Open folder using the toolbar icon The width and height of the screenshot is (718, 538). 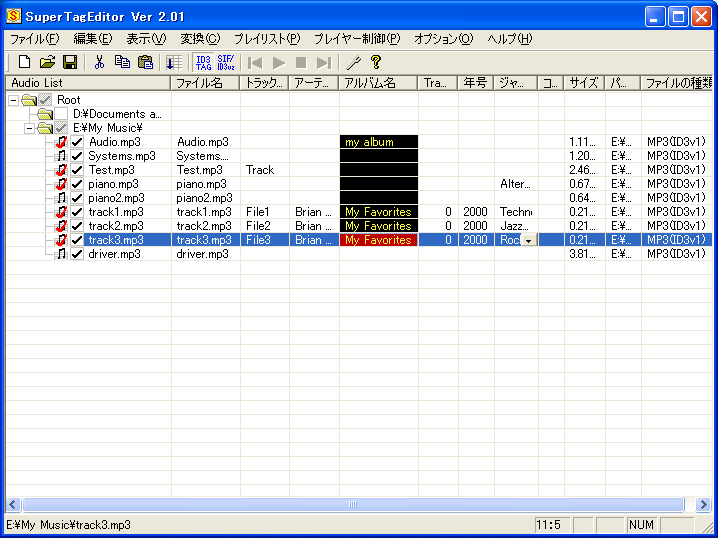coord(47,62)
